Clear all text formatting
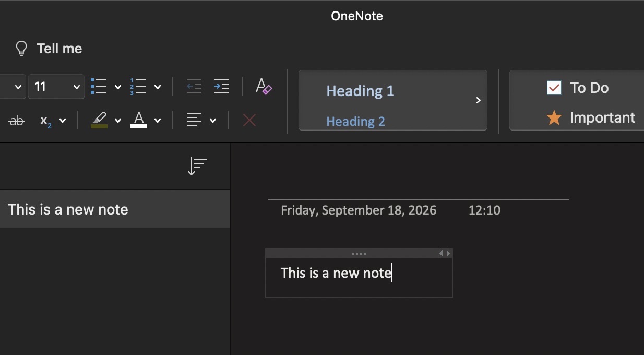The height and width of the screenshot is (355, 644). pyautogui.click(x=264, y=86)
